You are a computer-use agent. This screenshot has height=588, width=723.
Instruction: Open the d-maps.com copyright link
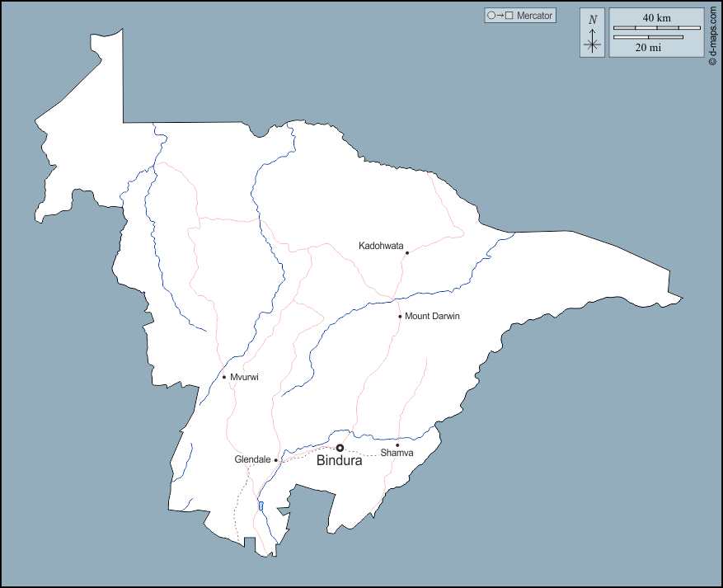712,34
